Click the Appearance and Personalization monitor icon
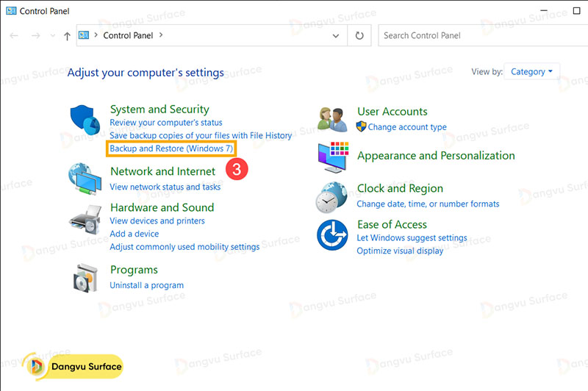Image resolution: width=588 pixels, height=391 pixels. tap(333, 157)
